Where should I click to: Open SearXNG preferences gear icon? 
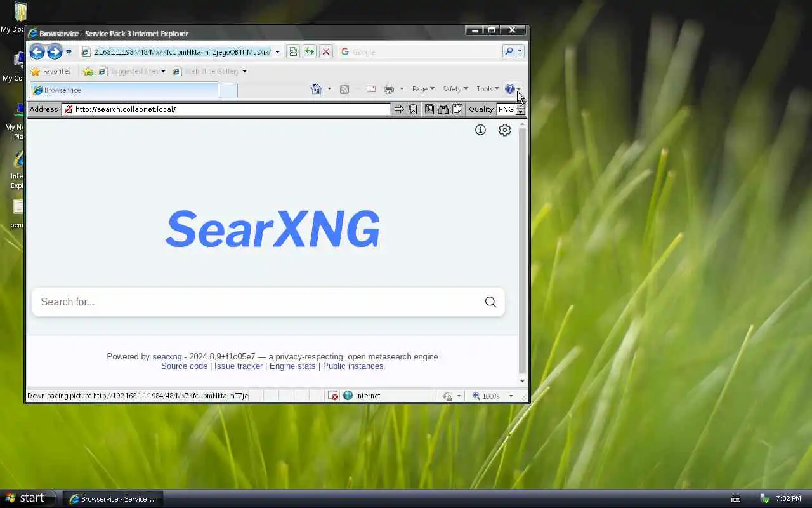504,130
